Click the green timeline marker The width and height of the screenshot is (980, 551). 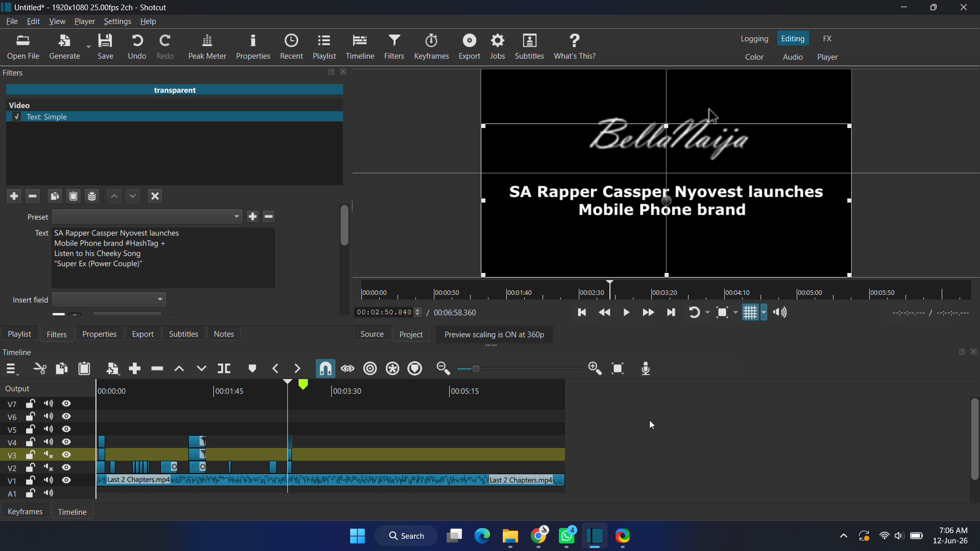[x=303, y=384]
